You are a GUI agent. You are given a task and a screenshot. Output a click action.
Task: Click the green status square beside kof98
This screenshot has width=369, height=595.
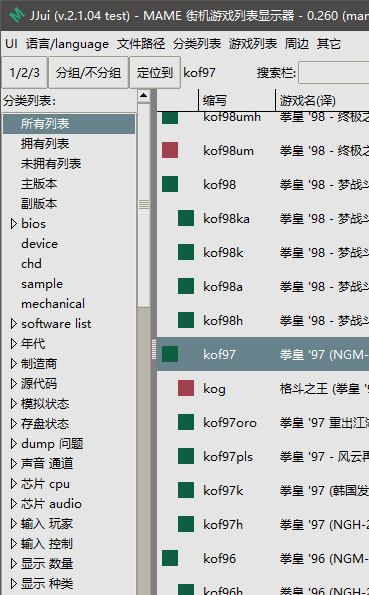click(170, 184)
